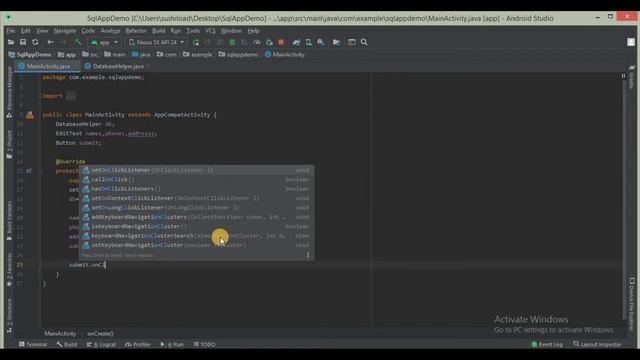Click the Profile app gauge icon
Image resolution: width=640 pixels, height=360 pixels.
(x=256, y=42)
